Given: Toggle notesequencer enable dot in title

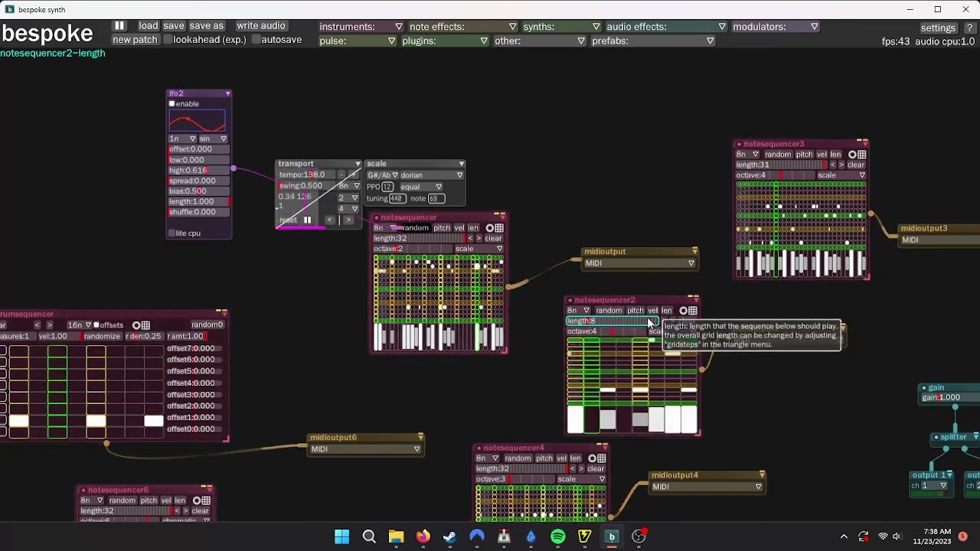Looking at the screenshot, I should point(377,218).
